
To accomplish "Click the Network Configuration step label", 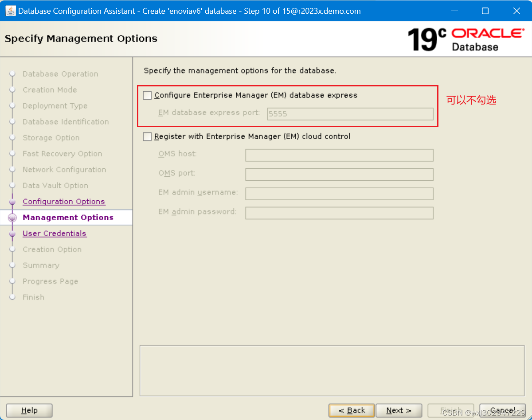I will (x=64, y=170).
